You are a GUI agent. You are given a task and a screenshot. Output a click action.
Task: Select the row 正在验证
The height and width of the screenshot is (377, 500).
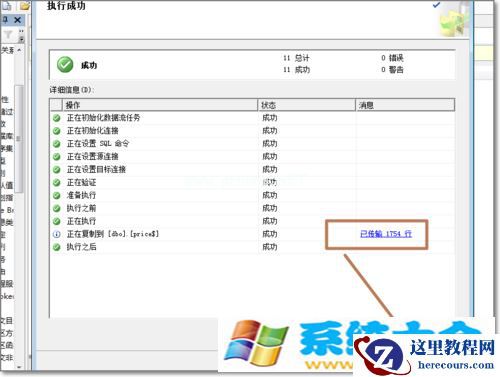[x=252, y=182]
